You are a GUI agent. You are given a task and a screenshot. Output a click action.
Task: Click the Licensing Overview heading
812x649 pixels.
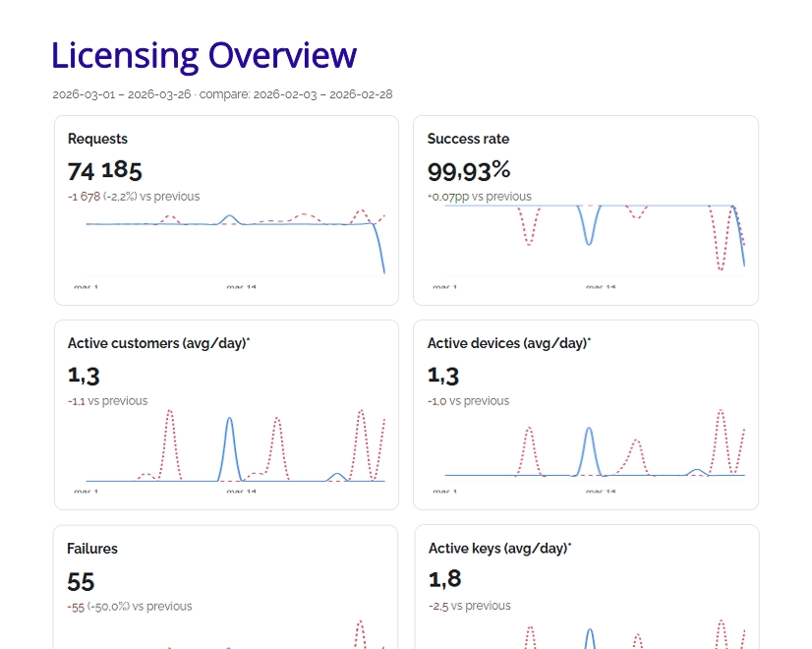point(204,55)
